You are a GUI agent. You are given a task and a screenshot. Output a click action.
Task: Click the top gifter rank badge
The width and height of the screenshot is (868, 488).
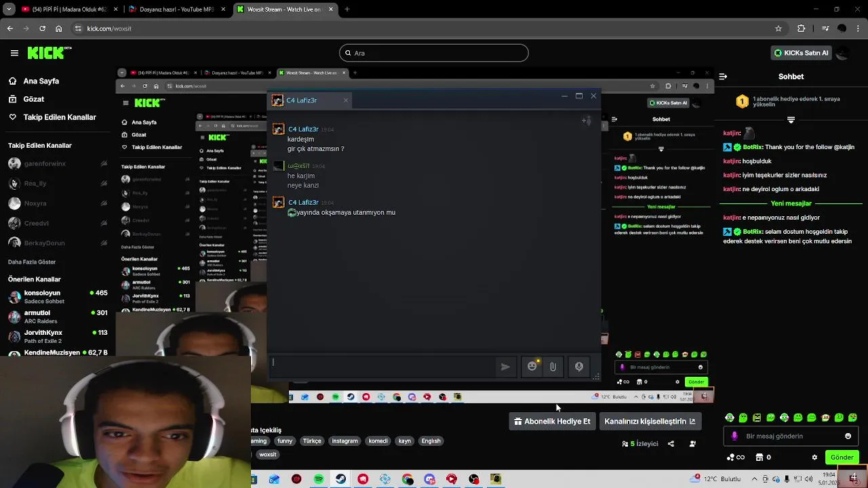[x=743, y=102]
